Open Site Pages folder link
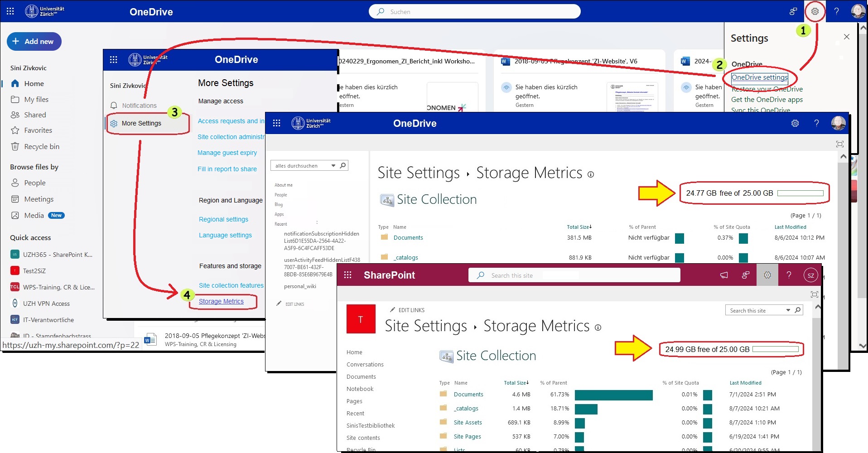The height and width of the screenshot is (453, 868). [x=467, y=437]
